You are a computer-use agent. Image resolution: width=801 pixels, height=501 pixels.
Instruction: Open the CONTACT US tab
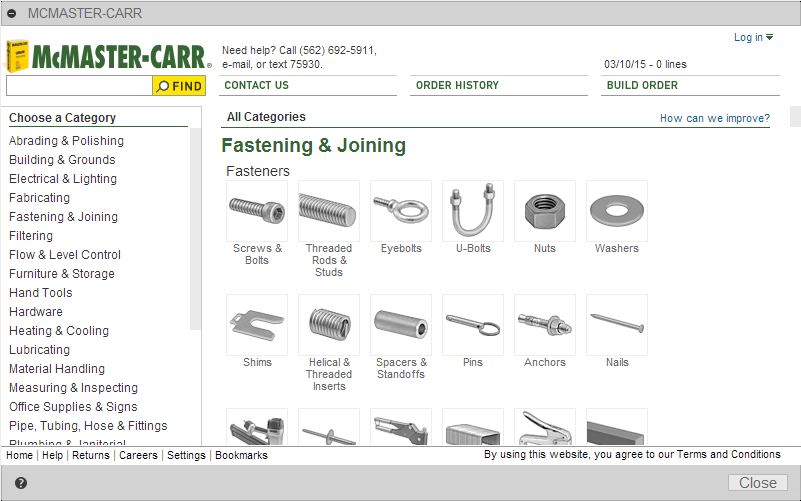308,85
